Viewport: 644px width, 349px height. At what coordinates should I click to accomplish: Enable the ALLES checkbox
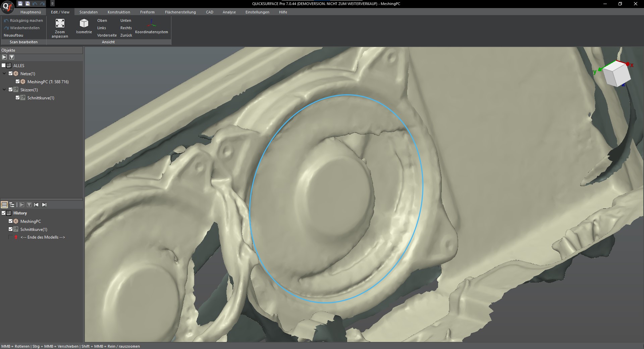[4, 65]
